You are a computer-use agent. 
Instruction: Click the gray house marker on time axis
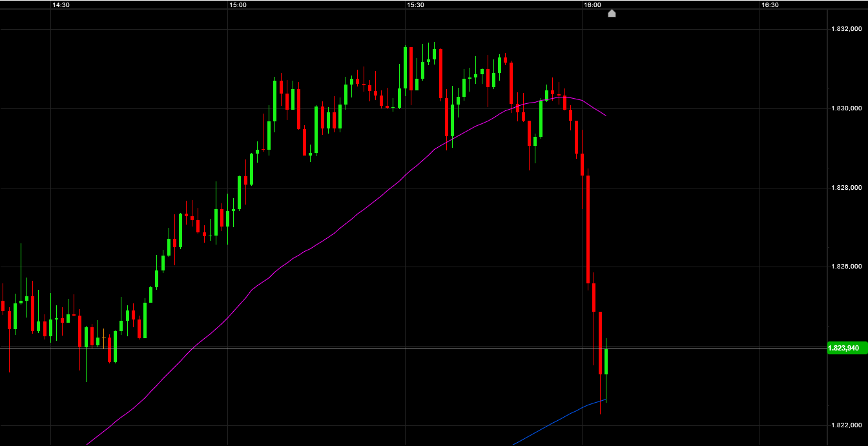tap(612, 13)
